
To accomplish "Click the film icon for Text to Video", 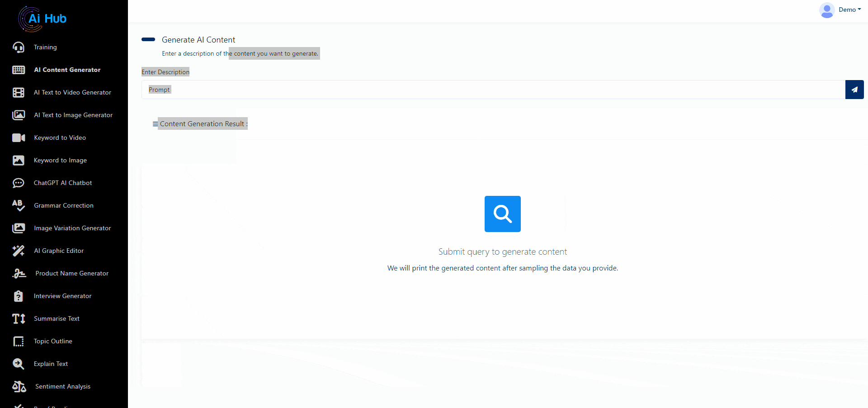I will click(x=19, y=92).
